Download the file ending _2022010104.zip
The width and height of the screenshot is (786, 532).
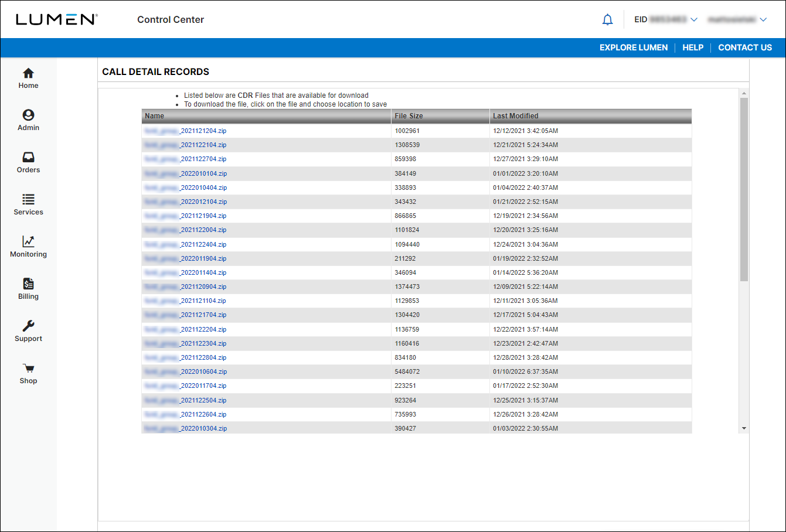click(x=185, y=173)
